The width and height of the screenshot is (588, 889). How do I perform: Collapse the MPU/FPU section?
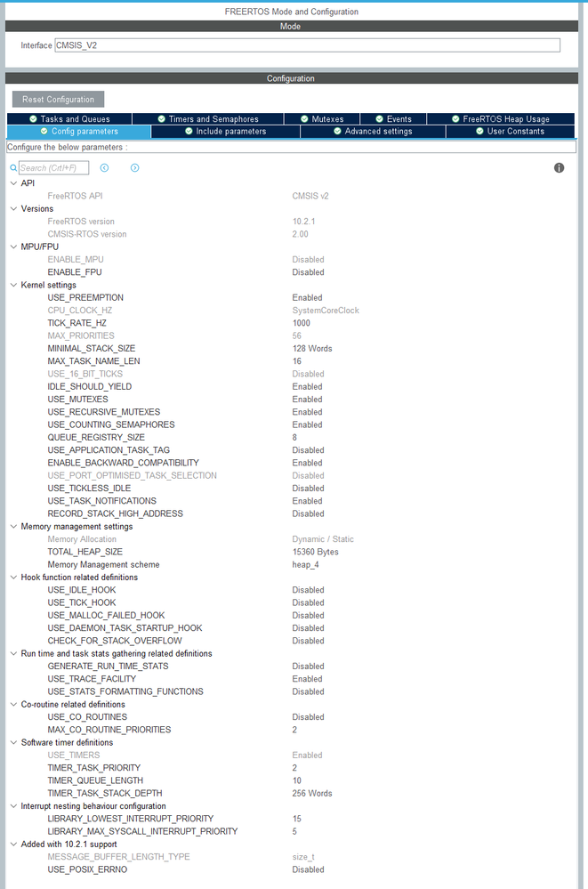coord(13,246)
